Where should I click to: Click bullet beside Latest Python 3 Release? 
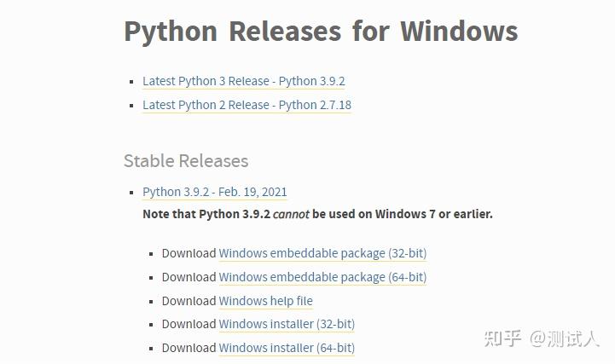(131, 82)
